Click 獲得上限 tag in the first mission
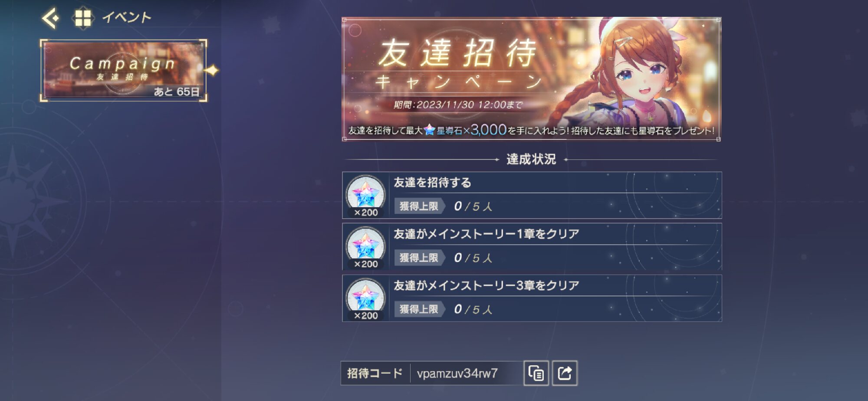 tap(419, 206)
